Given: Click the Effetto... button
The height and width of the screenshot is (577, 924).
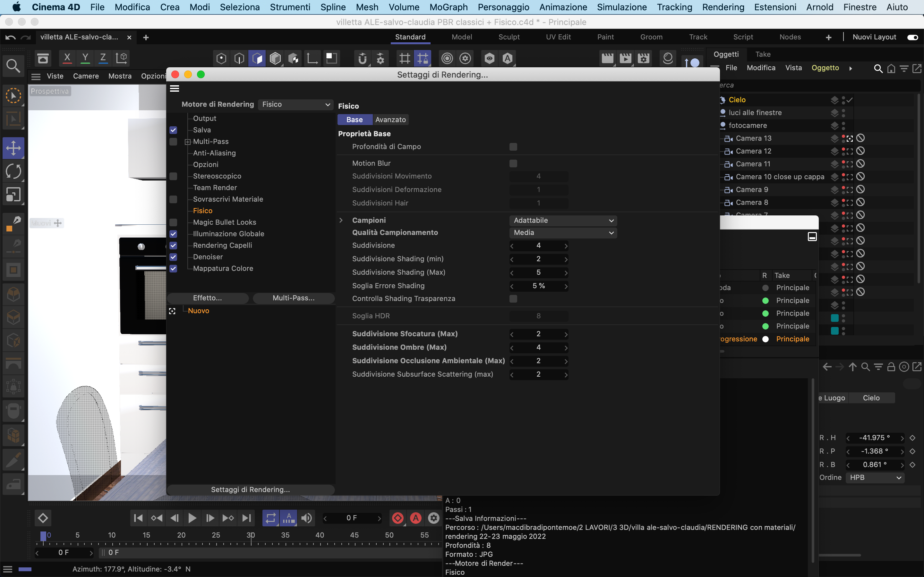Looking at the screenshot, I should 207,298.
